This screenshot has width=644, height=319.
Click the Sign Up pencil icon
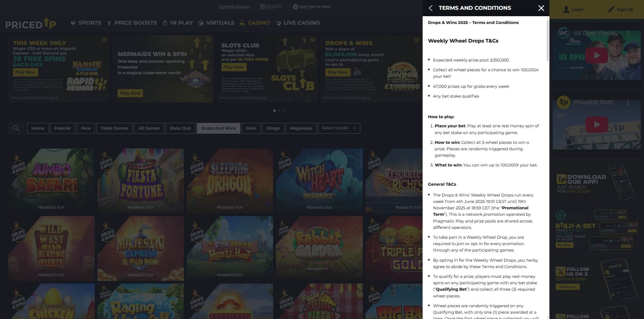point(611,9)
